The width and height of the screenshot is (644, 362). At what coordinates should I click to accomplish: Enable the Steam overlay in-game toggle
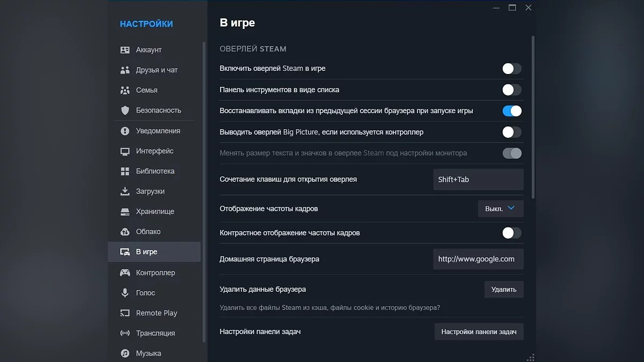pyautogui.click(x=511, y=69)
